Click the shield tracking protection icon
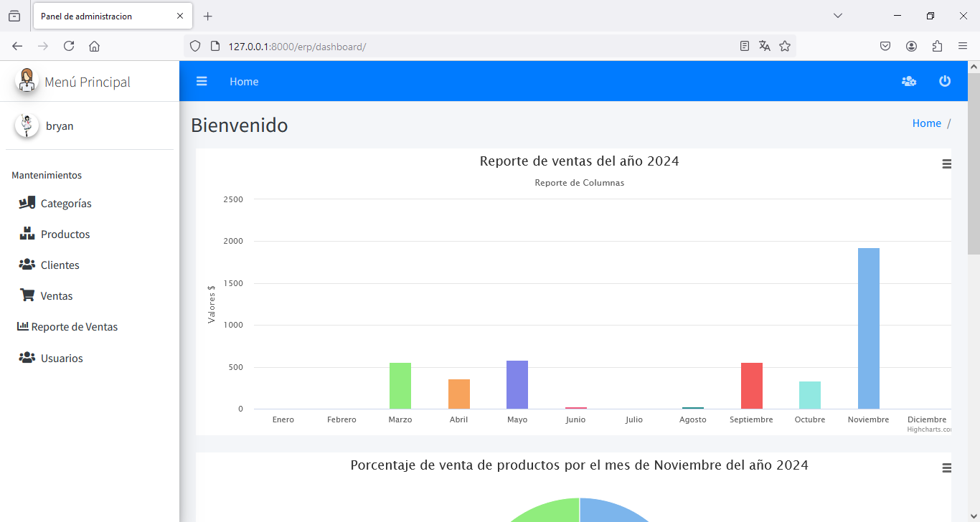The width and height of the screenshot is (980, 522). (x=194, y=46)
